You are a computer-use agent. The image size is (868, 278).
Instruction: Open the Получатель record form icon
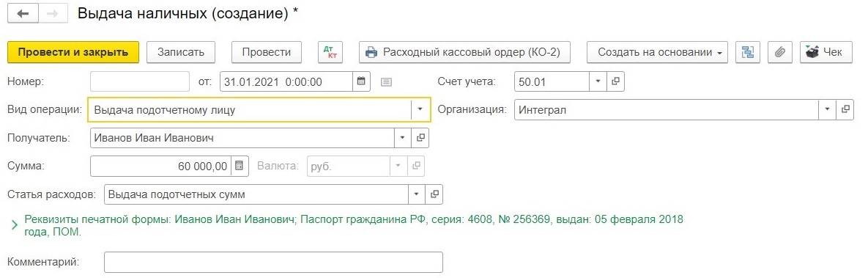click(x=420, y=138)
